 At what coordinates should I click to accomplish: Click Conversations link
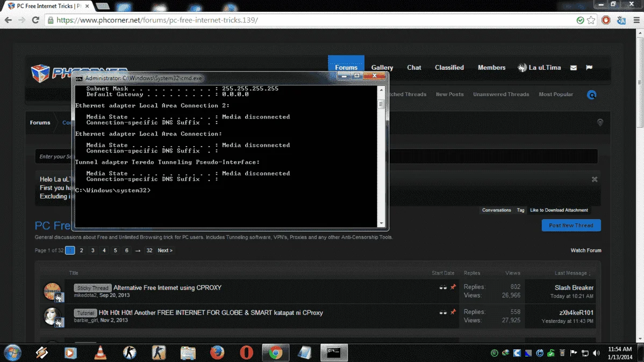click(x=496, y=210)
